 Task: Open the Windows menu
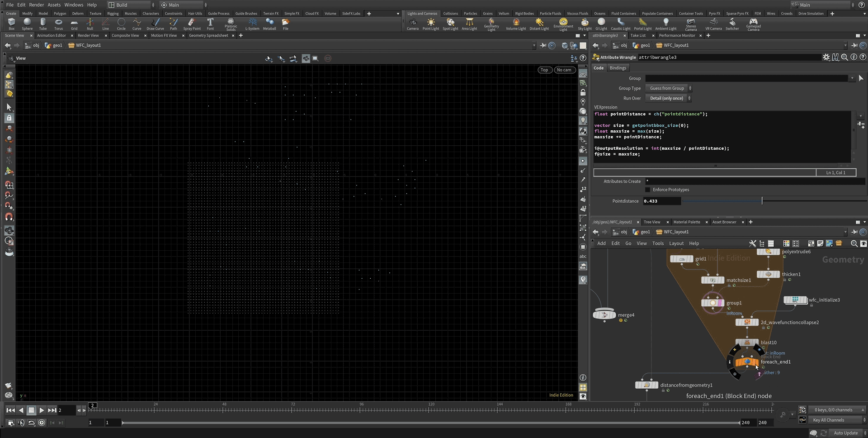click(74, 5)
